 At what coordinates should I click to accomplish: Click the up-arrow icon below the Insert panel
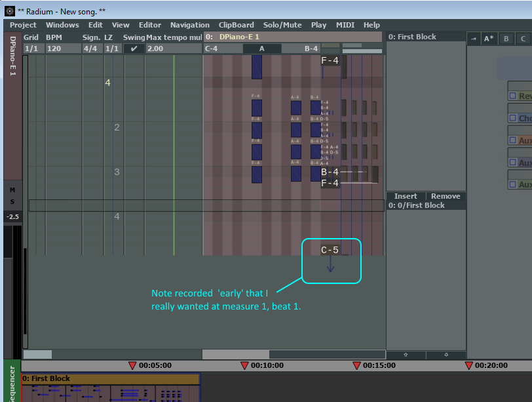(x=405, y=354)
